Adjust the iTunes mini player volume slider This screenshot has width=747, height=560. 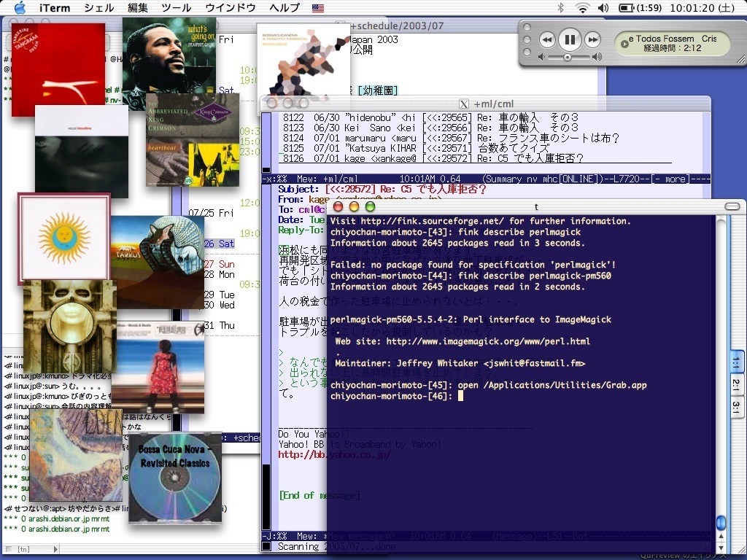pos(568,57)
